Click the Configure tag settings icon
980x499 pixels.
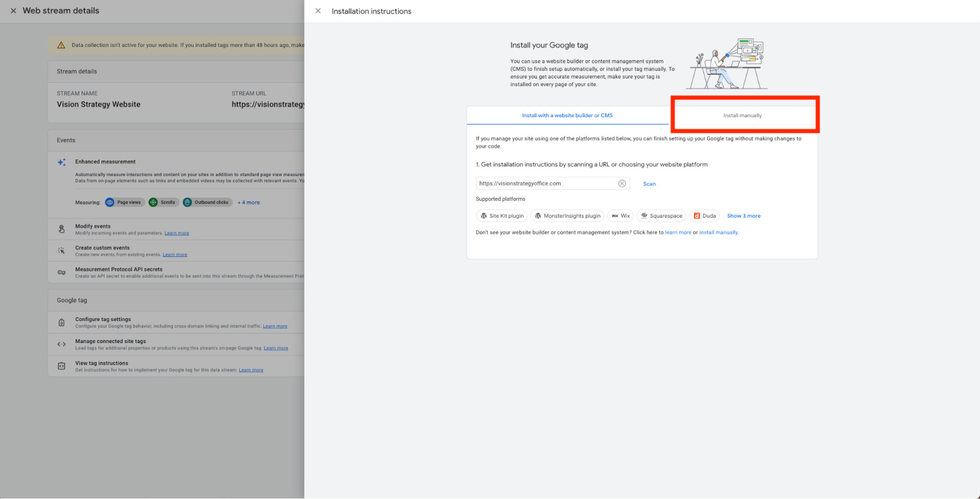pyautogui.click(x=62, y=323)
